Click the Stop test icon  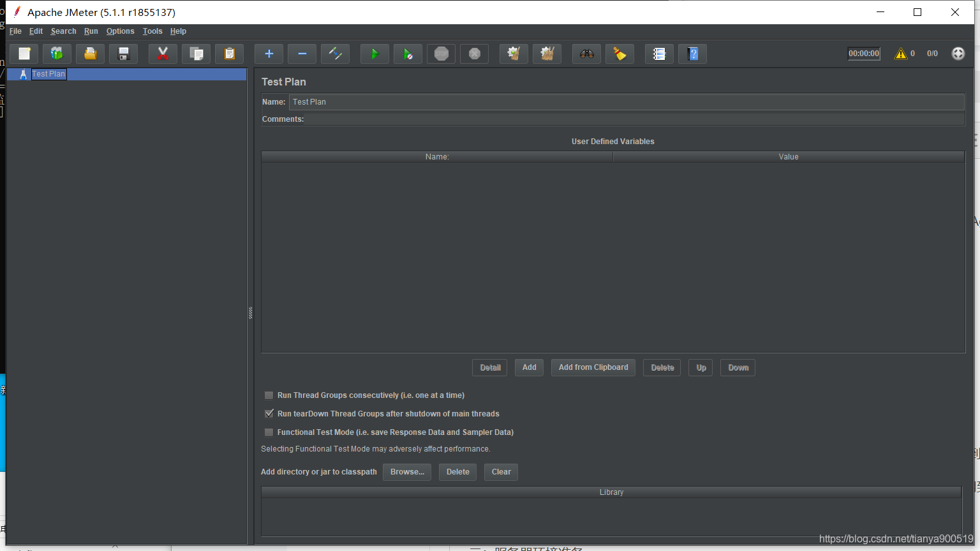442,54
